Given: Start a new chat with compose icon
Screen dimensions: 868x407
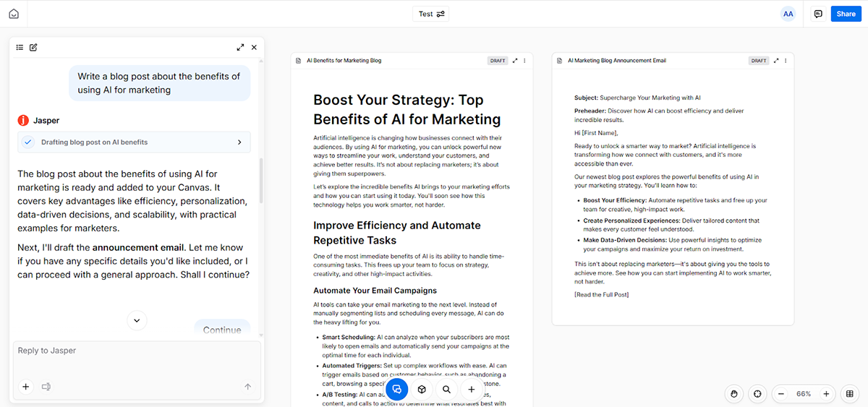Looking at the screenshot, I should [33, 48].
